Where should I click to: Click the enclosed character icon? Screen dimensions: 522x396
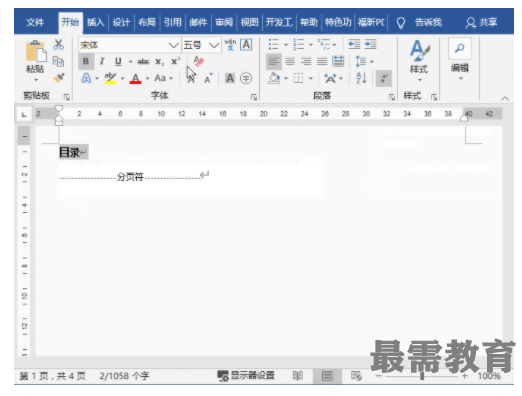point(246,78)
